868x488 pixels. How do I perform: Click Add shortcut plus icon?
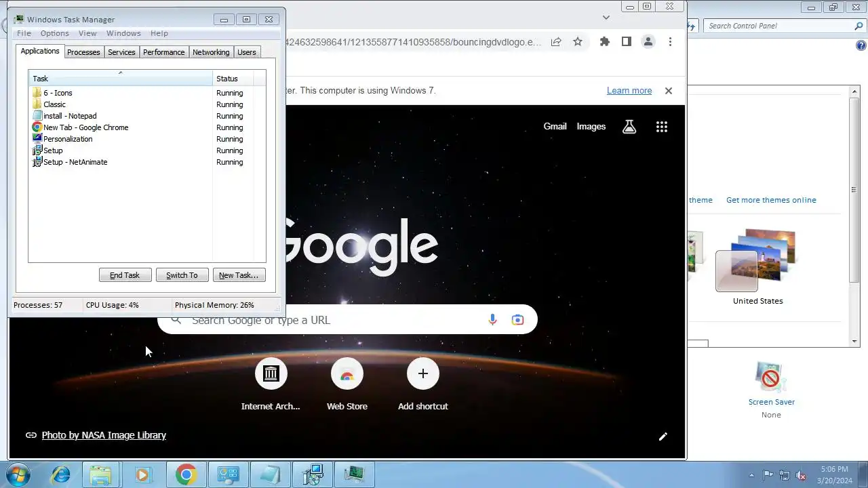423,373
